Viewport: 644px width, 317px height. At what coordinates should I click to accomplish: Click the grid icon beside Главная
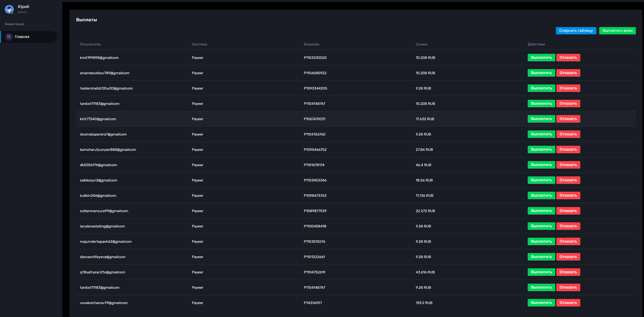[x=9, y=37]
